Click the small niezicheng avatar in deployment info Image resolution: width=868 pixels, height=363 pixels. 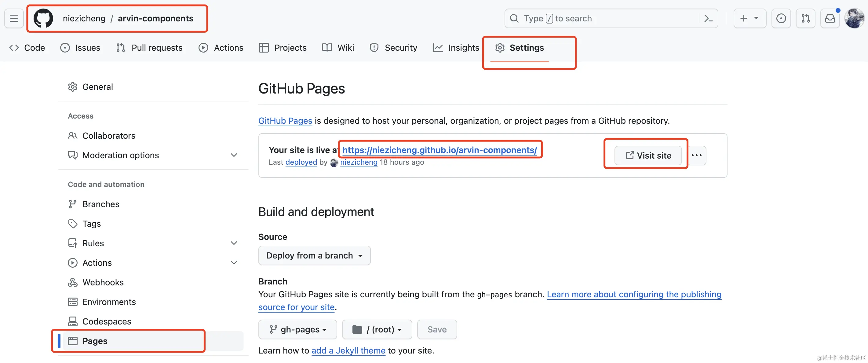[334, 163]
